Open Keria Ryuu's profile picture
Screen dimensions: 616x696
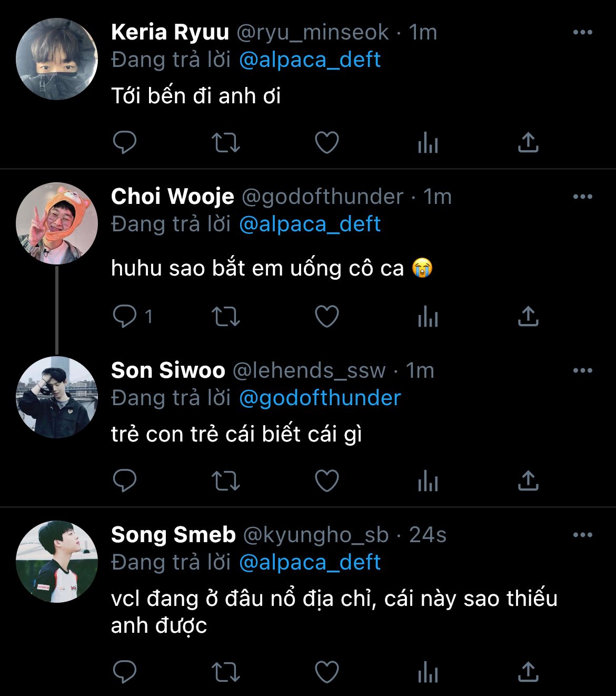(x=57, y=59)
